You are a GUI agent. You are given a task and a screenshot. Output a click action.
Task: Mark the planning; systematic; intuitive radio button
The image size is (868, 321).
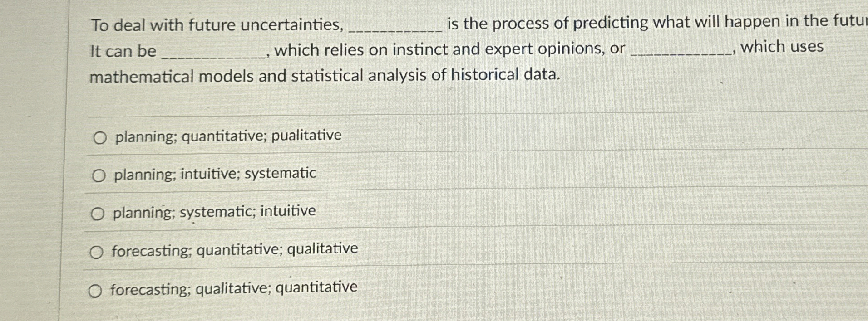pyautogui.click(x=98, y=214)
